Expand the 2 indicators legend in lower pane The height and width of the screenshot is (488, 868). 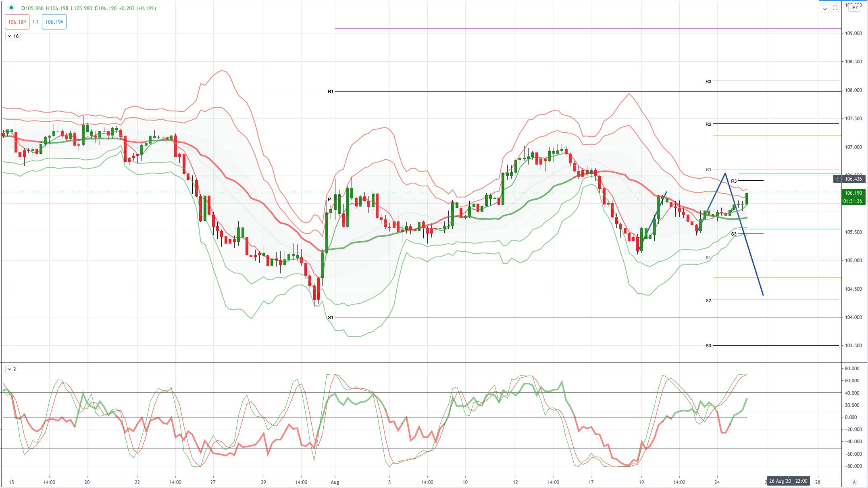coord(12,369)
